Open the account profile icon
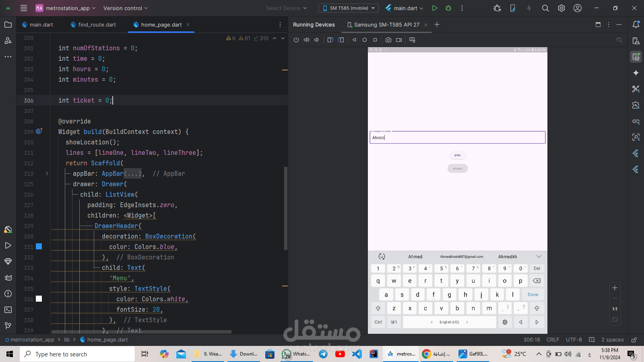644x362 pixels. click(x=578, y=8)
